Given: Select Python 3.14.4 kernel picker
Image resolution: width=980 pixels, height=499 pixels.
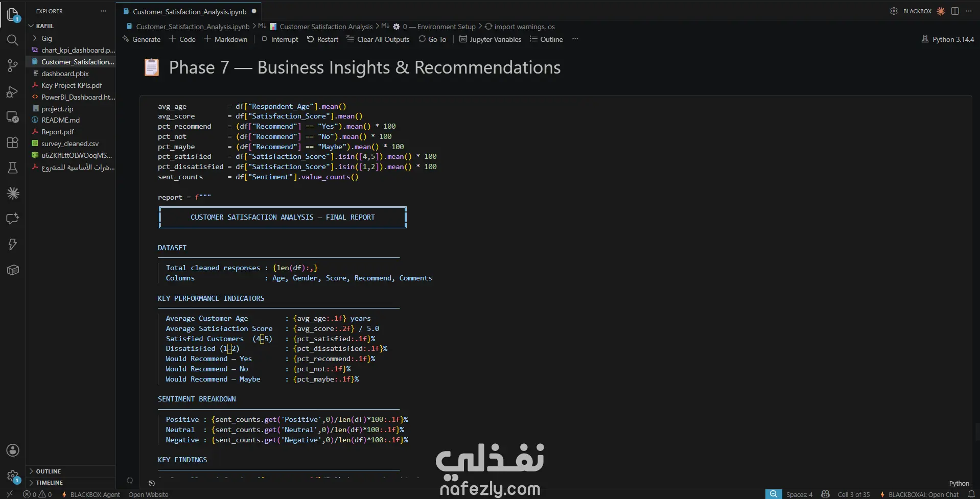Looking at the screenshot, I should tap(948, 39).
